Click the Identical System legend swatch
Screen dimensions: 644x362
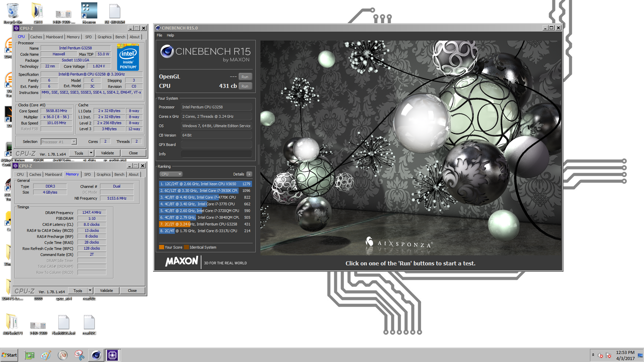coord(186,247)
